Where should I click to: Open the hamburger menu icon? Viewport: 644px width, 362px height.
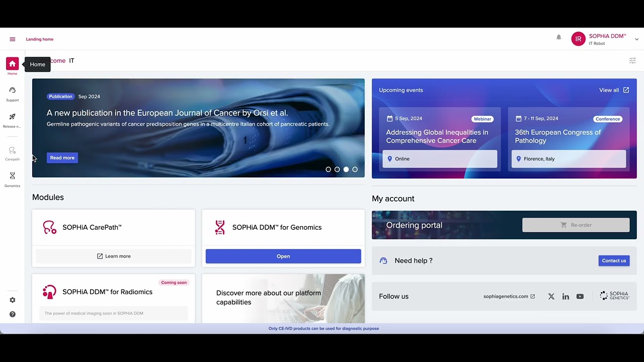[13, 39]
